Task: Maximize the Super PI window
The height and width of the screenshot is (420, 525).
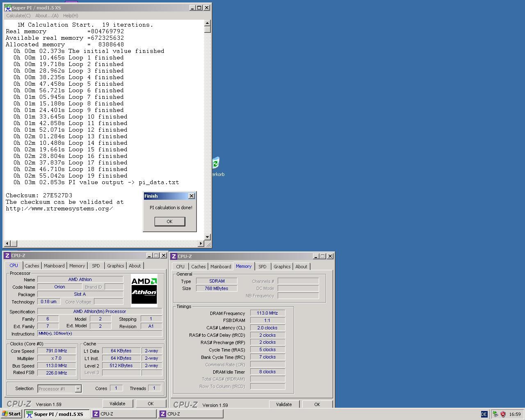Action: (199, 7)
